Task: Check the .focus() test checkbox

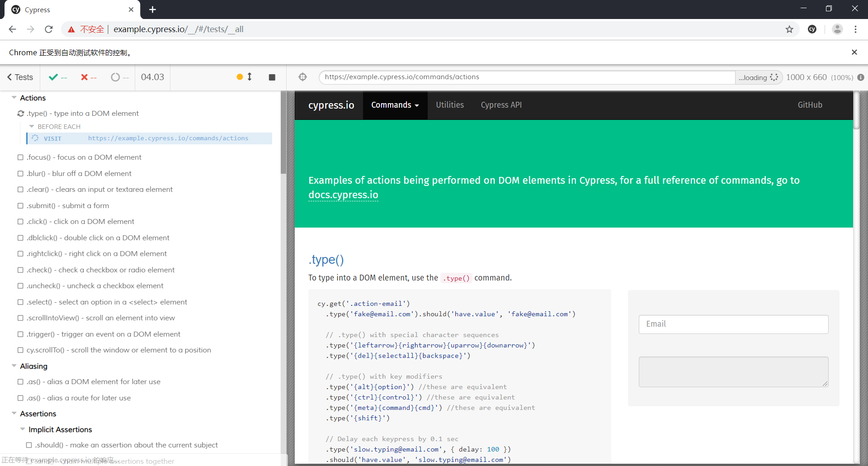Action: click(x=20, y=157)
